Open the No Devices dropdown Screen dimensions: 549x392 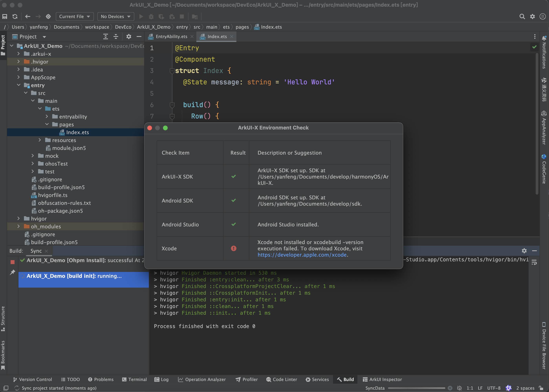point(116,16)
